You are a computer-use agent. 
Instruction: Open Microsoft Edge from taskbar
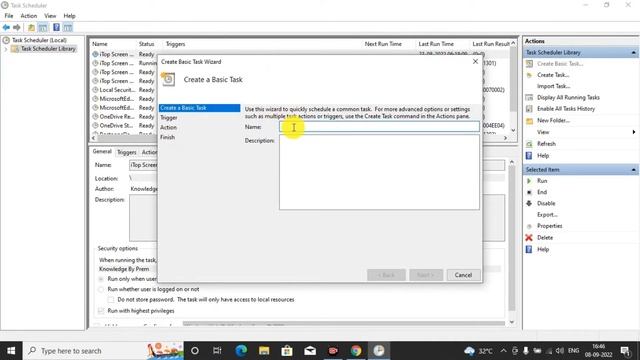pos(241,351)
